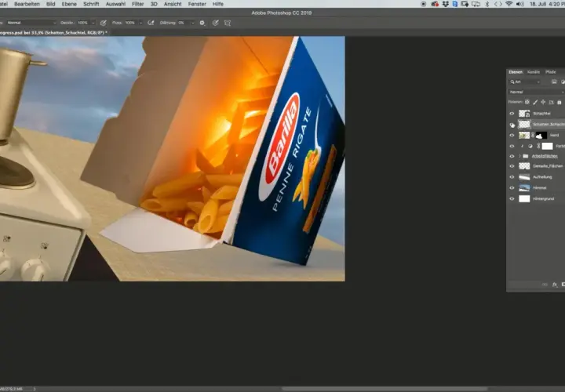Screen dimensions: 565x392
Task: Click display mirroring menu bar icon
Action: click(476, 4)
